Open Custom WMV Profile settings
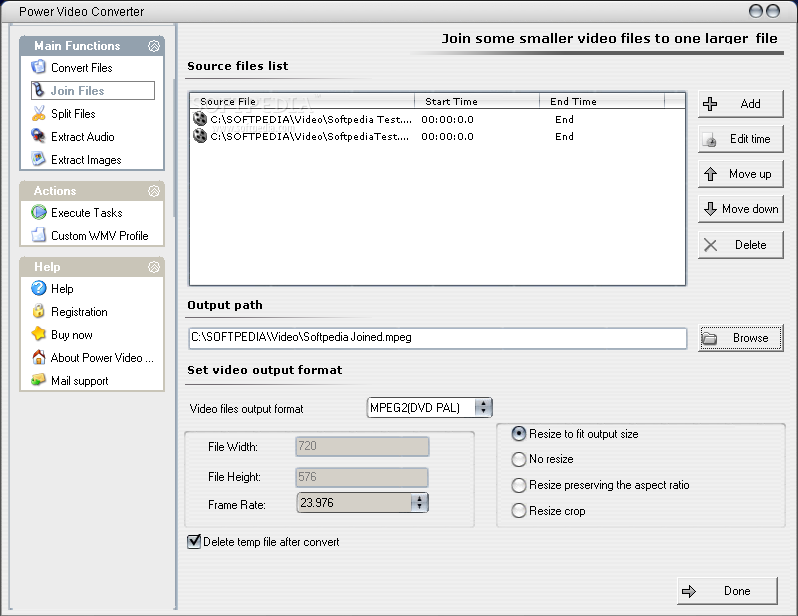Image resolution: width=798 pixels, height=616 pixels. pos(100,236)
